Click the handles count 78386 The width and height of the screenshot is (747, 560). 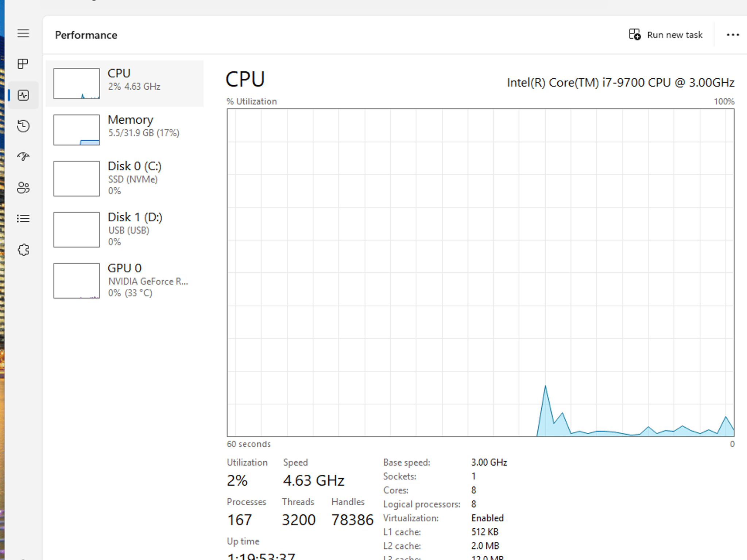352,520
